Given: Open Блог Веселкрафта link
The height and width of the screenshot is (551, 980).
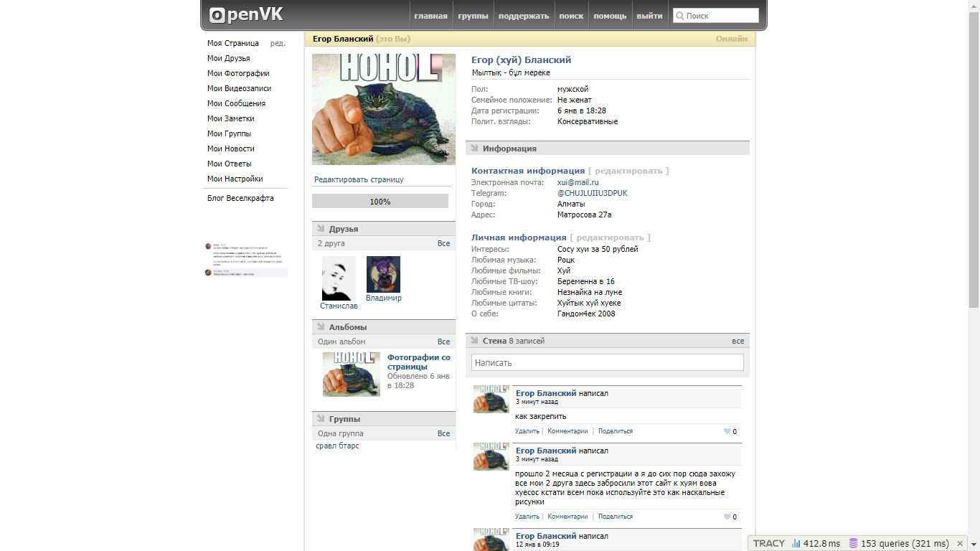Looking at the screenshot, I should click(x=240, y=198).
